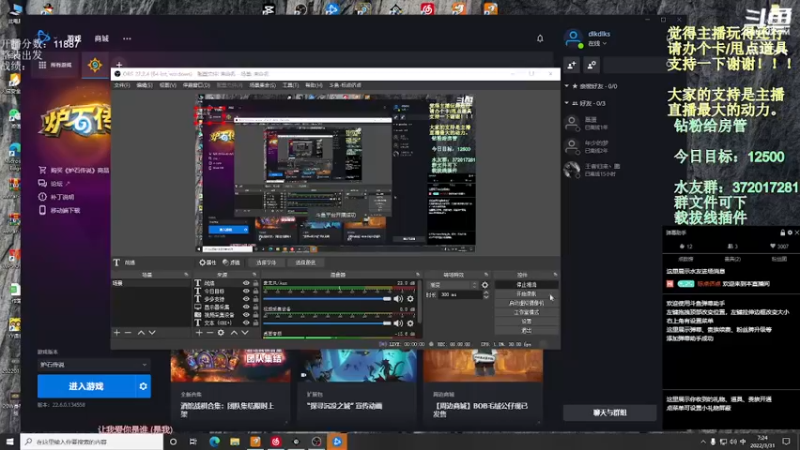Collapse favorite friends group 0/0
This screenshot has width=800, height=450.
pyautogui.click(x=567, y=86)
